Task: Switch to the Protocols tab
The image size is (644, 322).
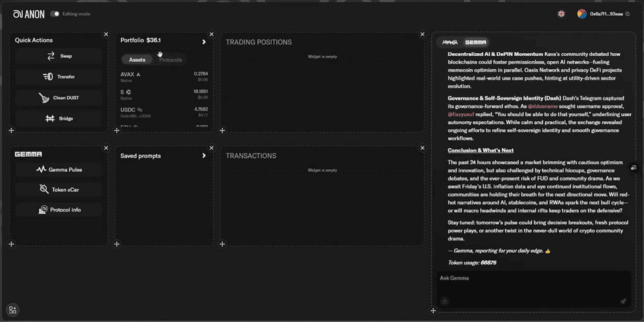Action: pos(170,60)
